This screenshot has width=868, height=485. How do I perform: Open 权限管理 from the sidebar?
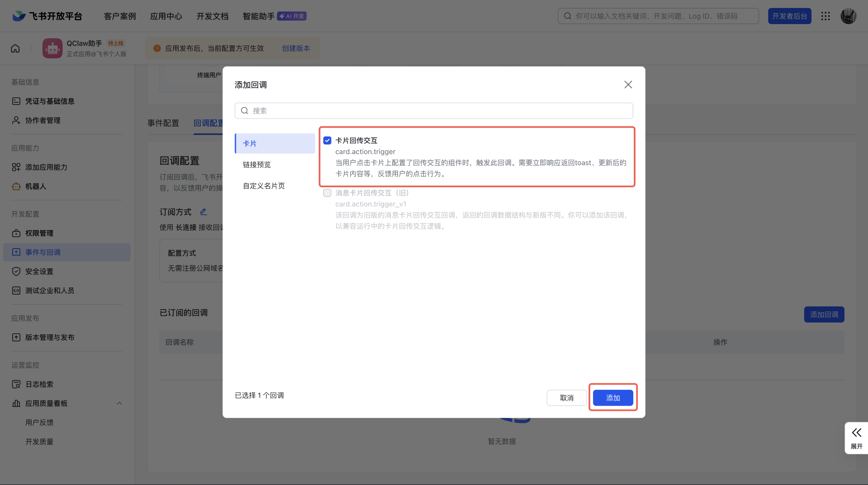coord(39,233)
